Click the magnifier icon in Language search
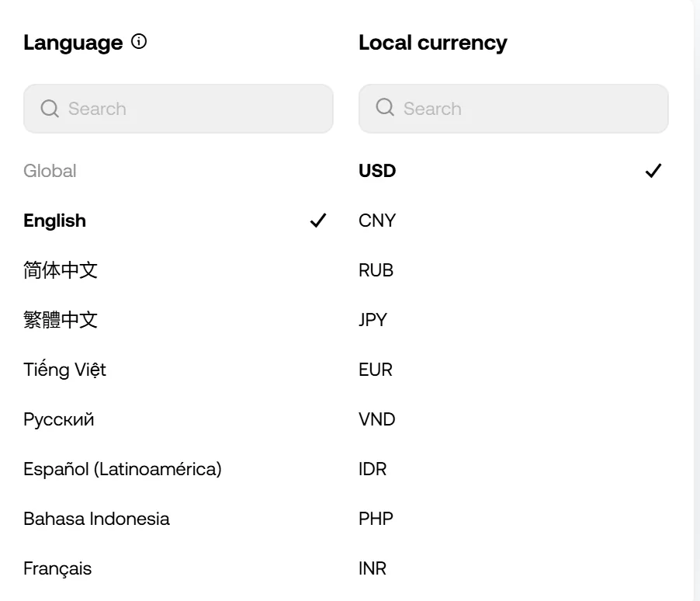Image resolution: width=700 pixels, height=601 pixels. [x=50, y=109]
